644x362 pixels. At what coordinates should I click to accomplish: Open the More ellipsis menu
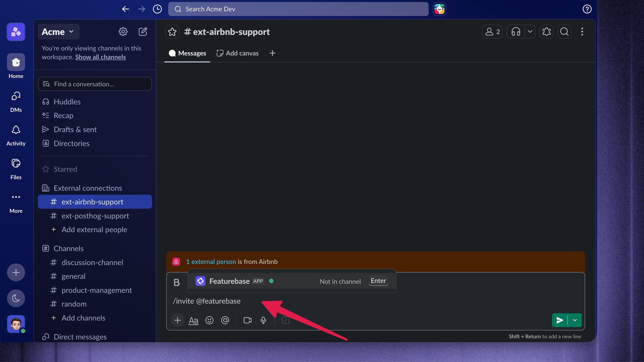[16, 203]
